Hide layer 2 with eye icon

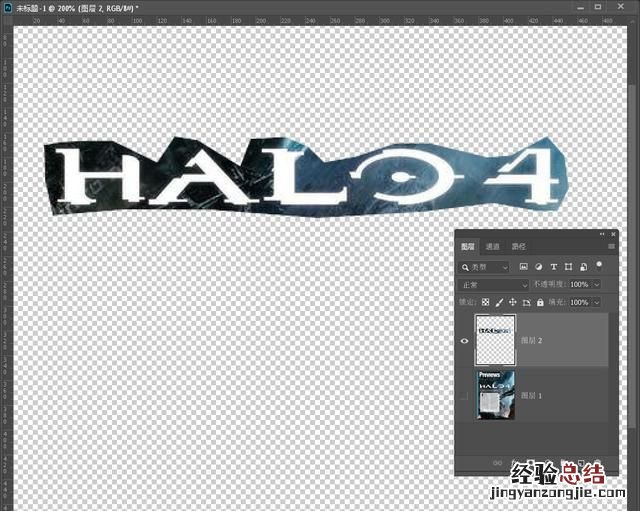pos(464,341)
